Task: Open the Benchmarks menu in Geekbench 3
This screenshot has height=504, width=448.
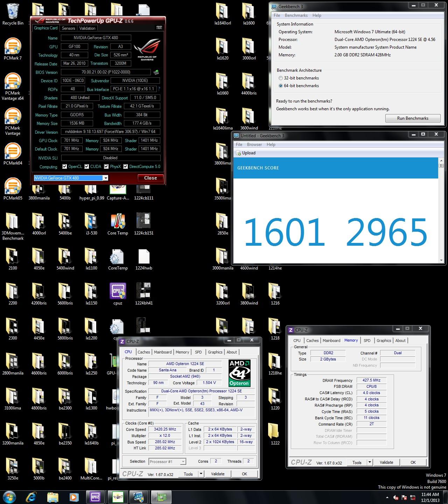Action: pyautogui.click(x=296, y=15)
